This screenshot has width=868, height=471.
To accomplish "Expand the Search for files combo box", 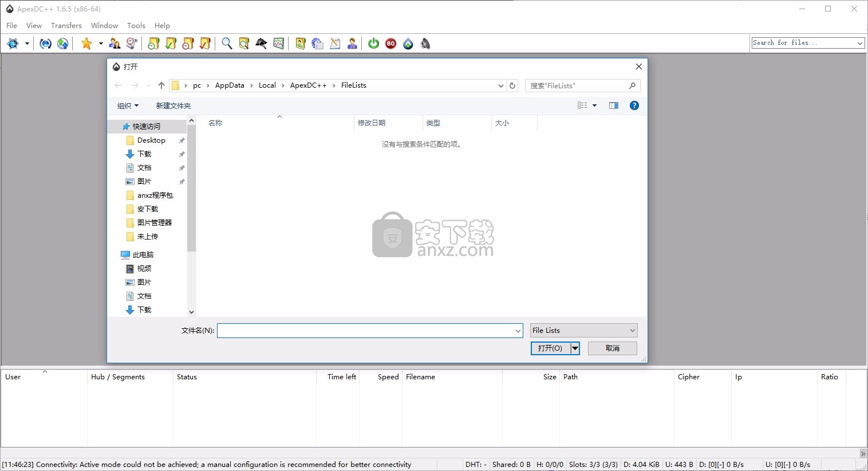I will pyautogui.click(x=860, y=43).
